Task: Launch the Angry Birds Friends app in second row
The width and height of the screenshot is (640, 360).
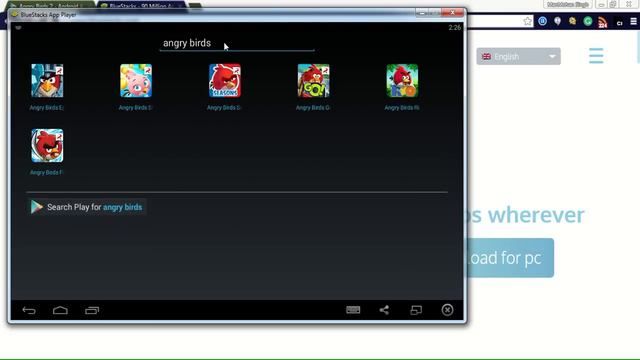Action: point(47,145)
